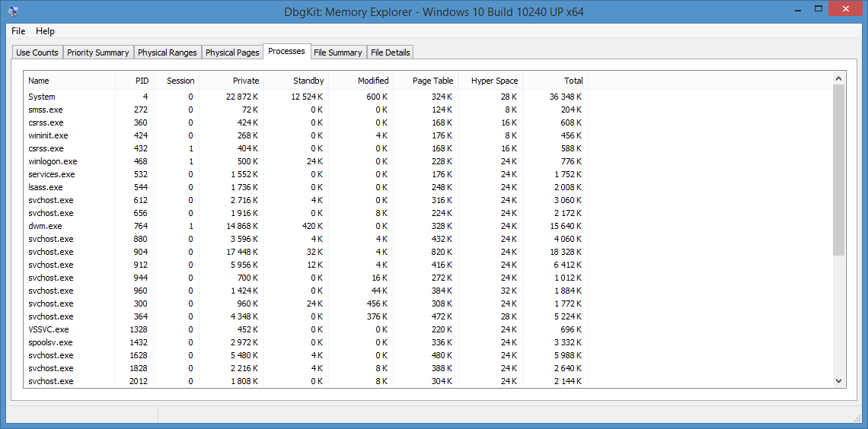Screen dimensions: 868x429
Task: Select svchost.exe with PID 1828
Action: coord(305,368)
